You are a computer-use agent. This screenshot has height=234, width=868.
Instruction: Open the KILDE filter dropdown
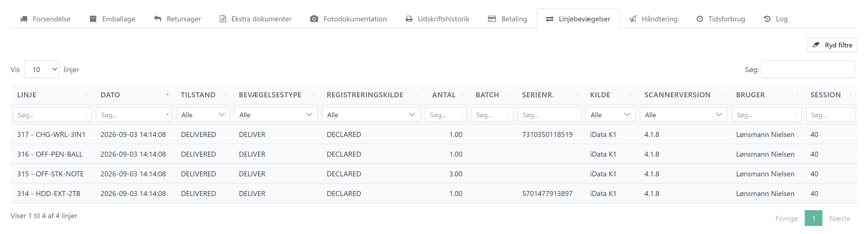coord(610,115)
